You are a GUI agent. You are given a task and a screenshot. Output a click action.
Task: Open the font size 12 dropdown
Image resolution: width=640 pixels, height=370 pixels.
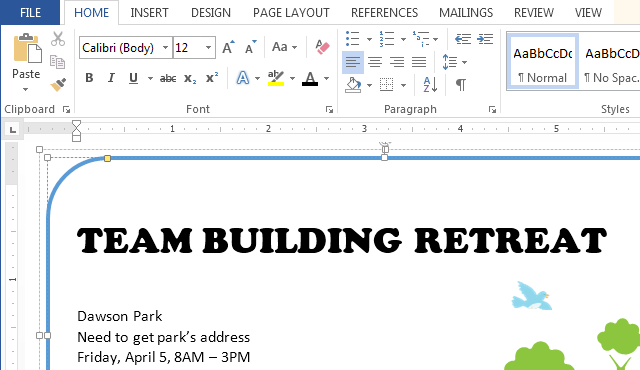[x=209, y=48]
